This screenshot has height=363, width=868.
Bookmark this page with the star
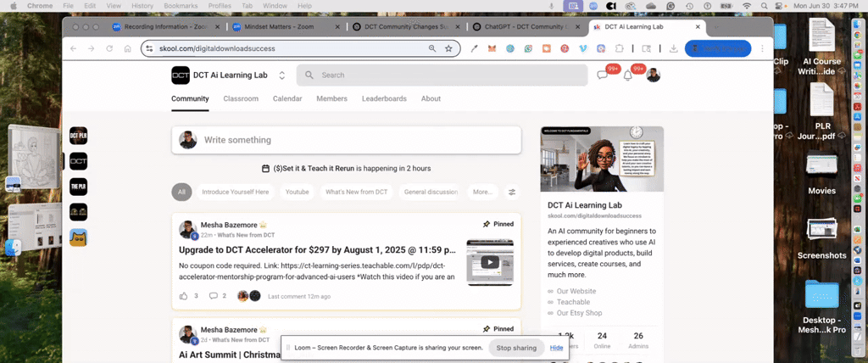(448, 49)
